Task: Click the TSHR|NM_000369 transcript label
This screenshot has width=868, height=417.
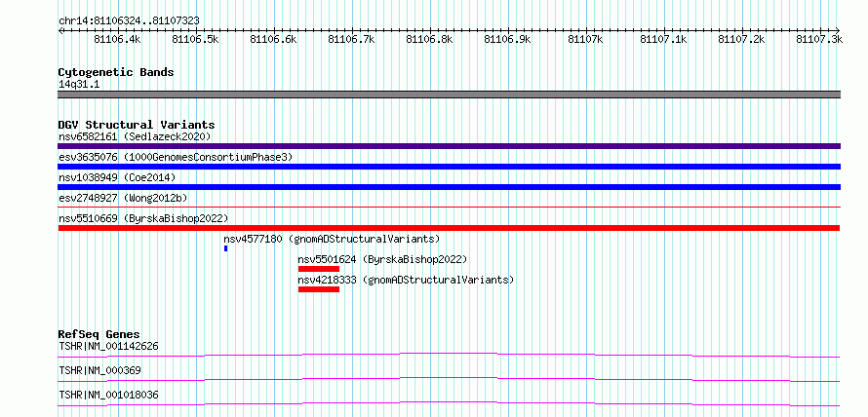Action: click(99, 370)
